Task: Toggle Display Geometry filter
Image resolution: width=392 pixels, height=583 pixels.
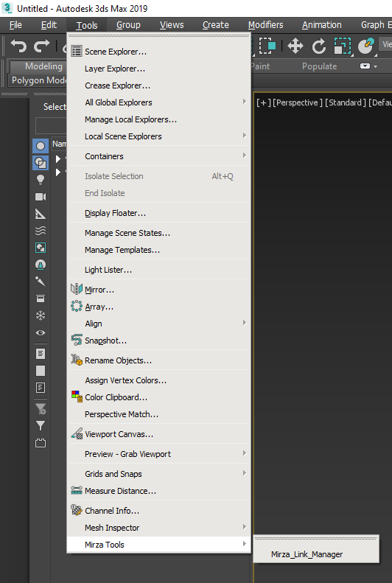Action: [x=41, y=146]
